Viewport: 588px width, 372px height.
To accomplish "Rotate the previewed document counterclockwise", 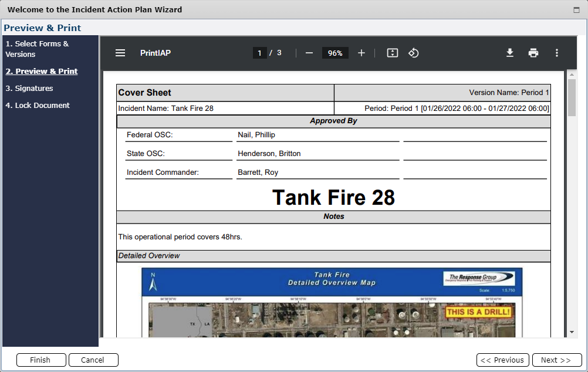I will (414, 53).
